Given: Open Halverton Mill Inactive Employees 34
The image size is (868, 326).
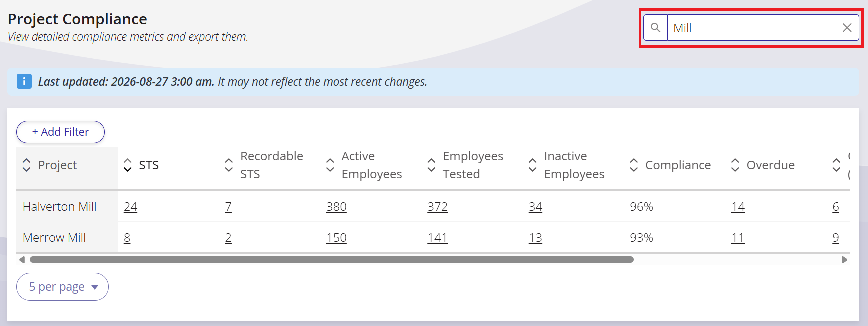Looking at the screenshot, I should (535, 207).
